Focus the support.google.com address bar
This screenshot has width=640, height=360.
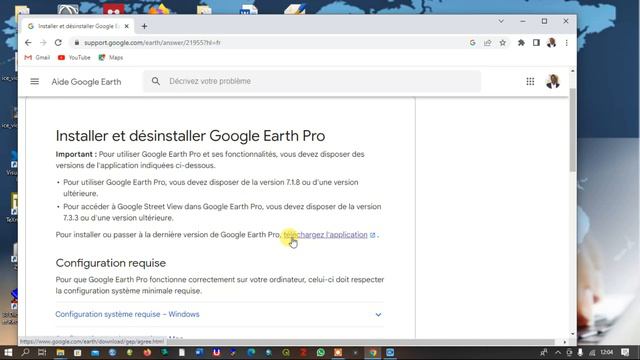(269, 42)
